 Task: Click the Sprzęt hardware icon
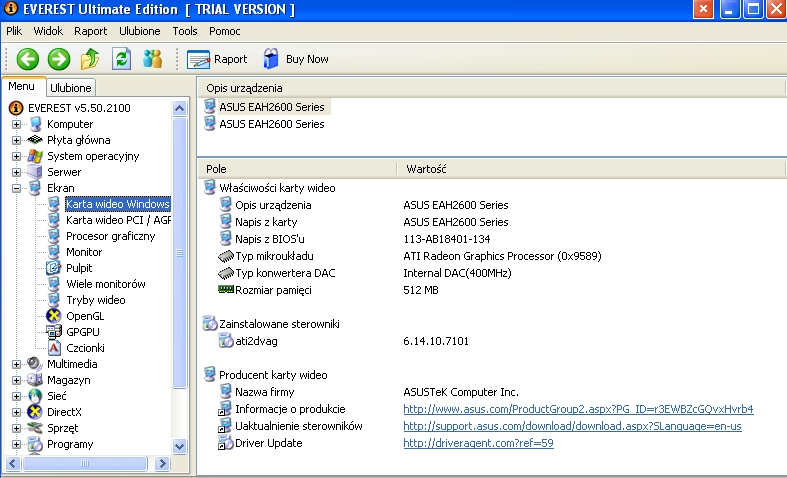click(x=35, y=428)
